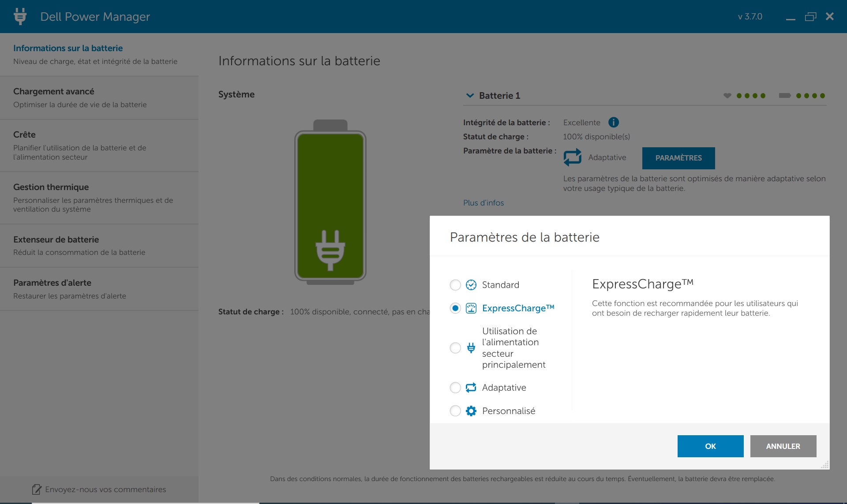Click the version v 3.7.0 text
847x504 pixels.
tap(750, 16)
